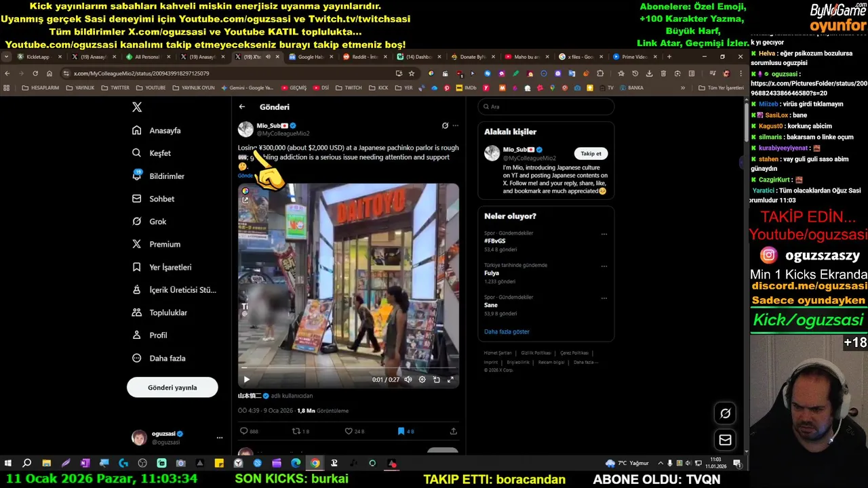Open Keşfet from the sidebar

pyautogui.click(x=151, y=153)
